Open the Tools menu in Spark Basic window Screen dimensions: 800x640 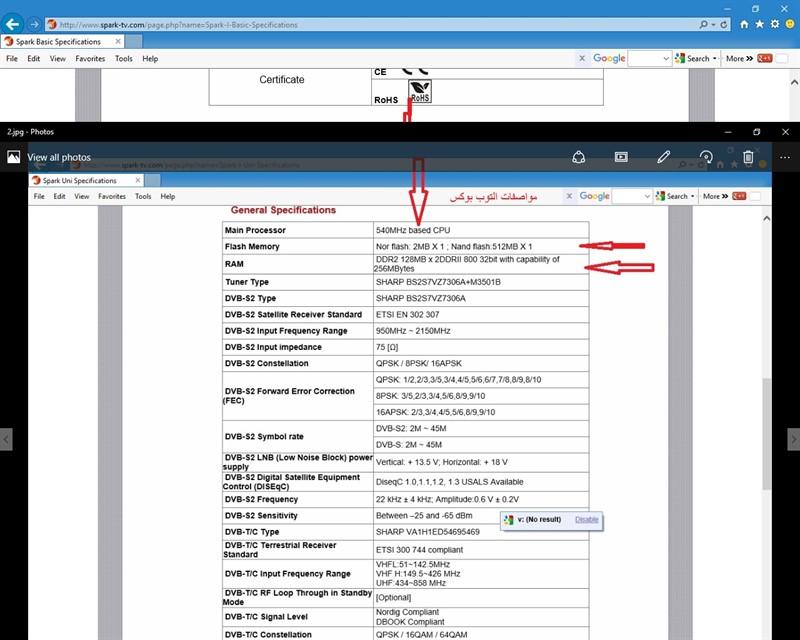click(123, 59)
